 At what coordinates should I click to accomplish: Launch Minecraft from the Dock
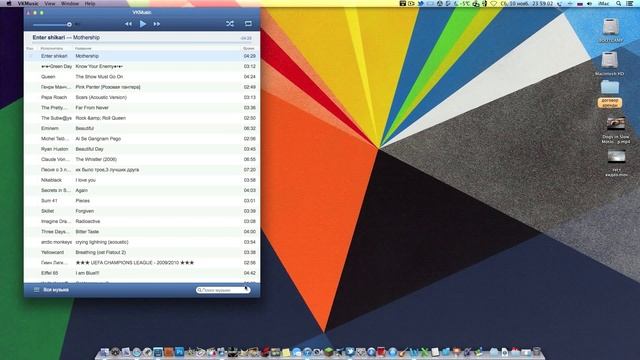click(x=329, y=352)
